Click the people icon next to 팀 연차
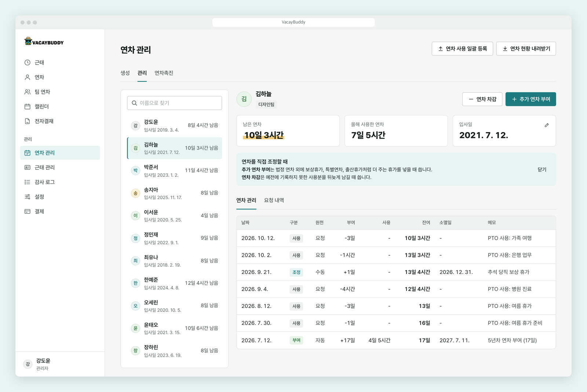This screenshot has width=587, height=392. tap(28, 92)
